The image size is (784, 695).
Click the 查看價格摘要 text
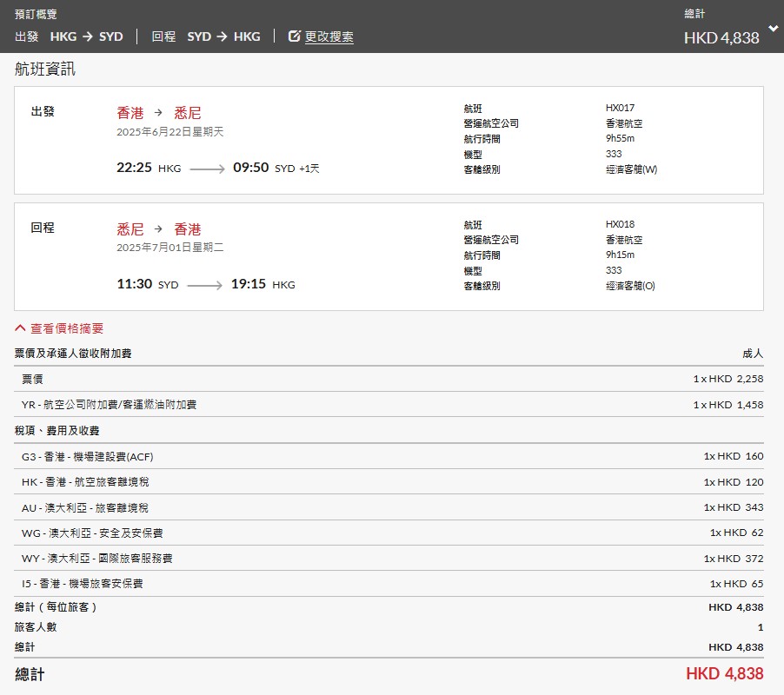pos(67,328)
